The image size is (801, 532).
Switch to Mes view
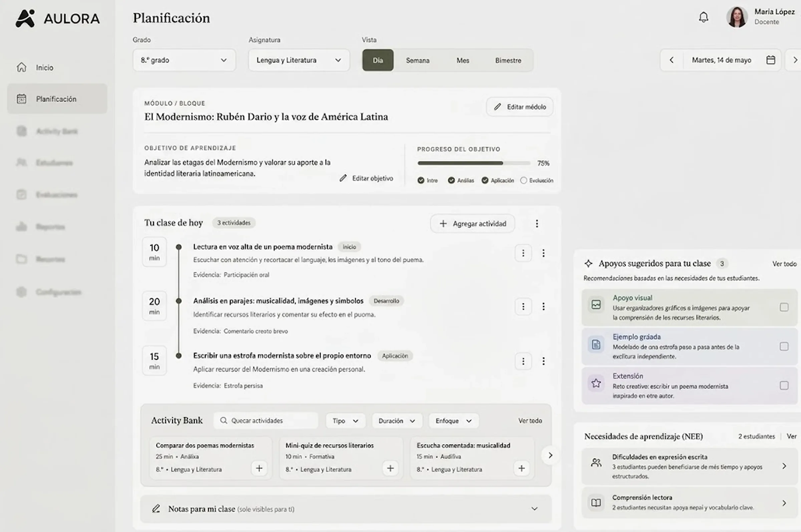[x=463, y=60]
